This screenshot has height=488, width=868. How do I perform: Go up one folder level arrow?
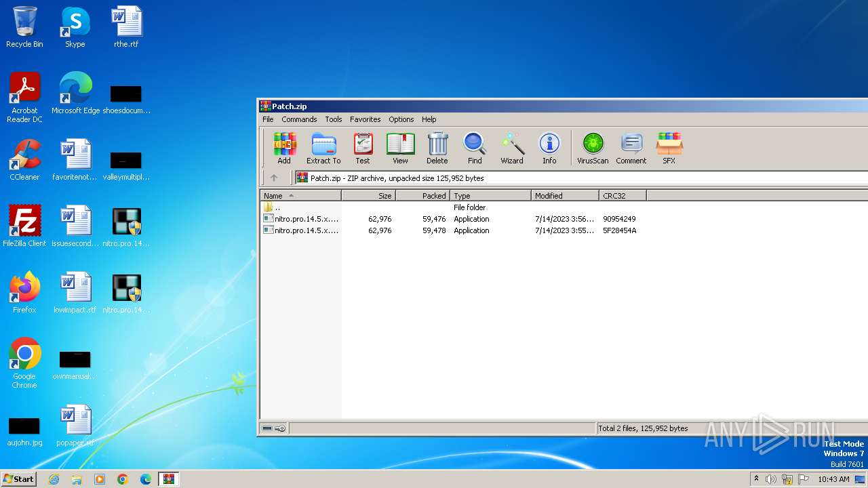(274, 178)
